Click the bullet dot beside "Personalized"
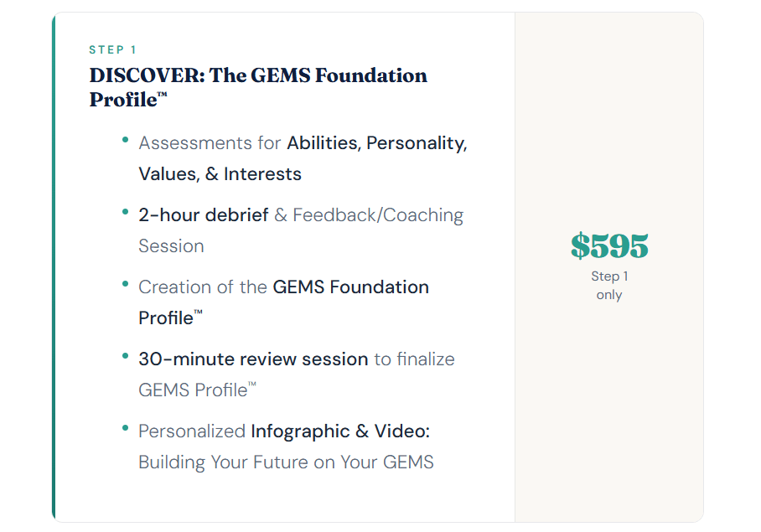This screenshot has height=532, width=761. (126, 429)
